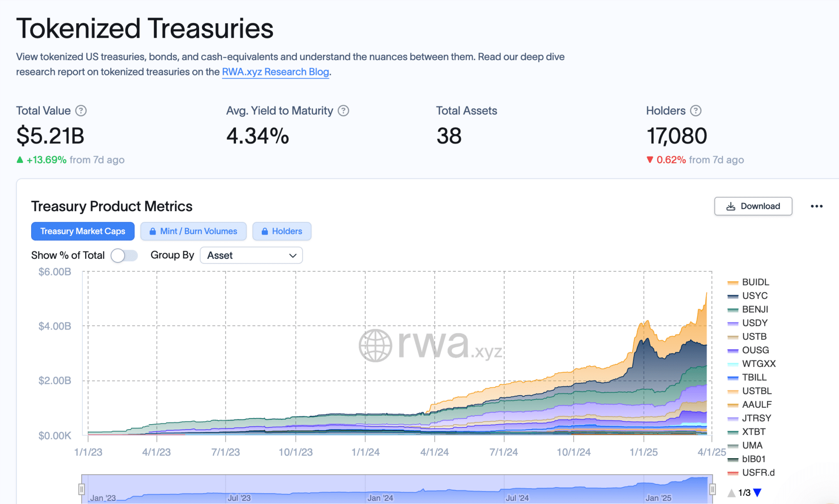The height and width of the screenshot is (504, 839).
Task: Toggle USDY series in the legend
Action: coord(747,323)
